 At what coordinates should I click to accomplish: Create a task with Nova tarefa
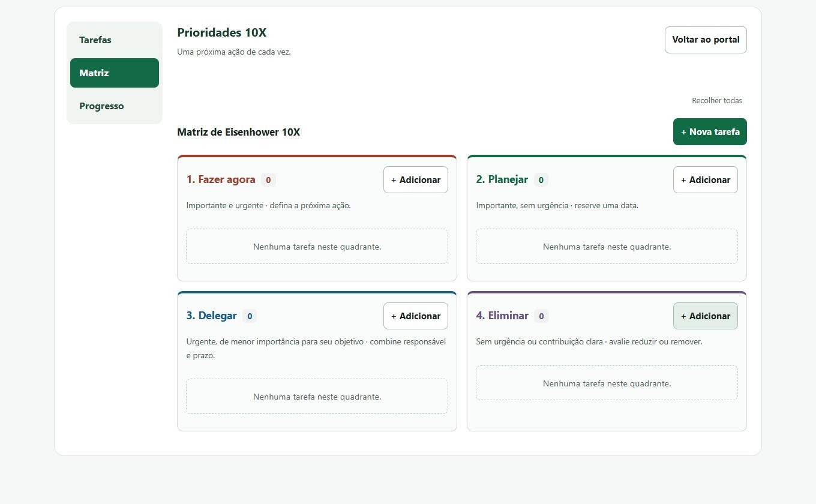pyautogui.click(x=710, y=132)
